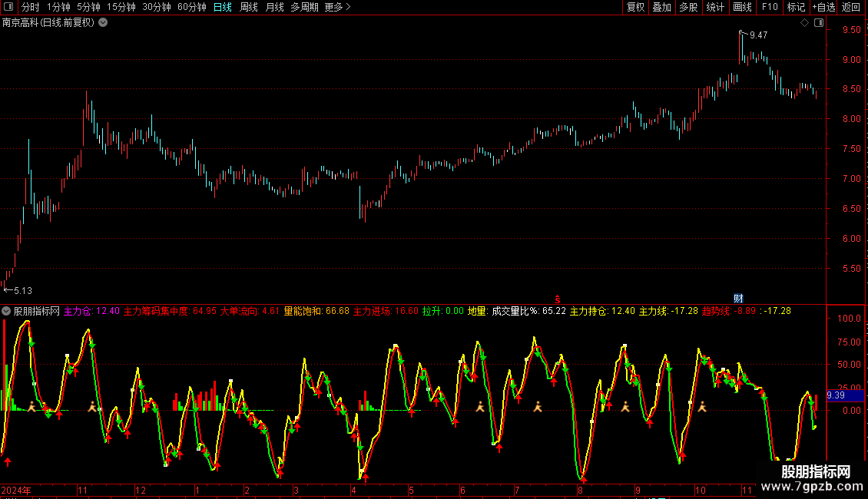The width and height of the screenshot is (868, 499).
Task: Click the 50.00 indicator axis label
Action: (849, 365)
